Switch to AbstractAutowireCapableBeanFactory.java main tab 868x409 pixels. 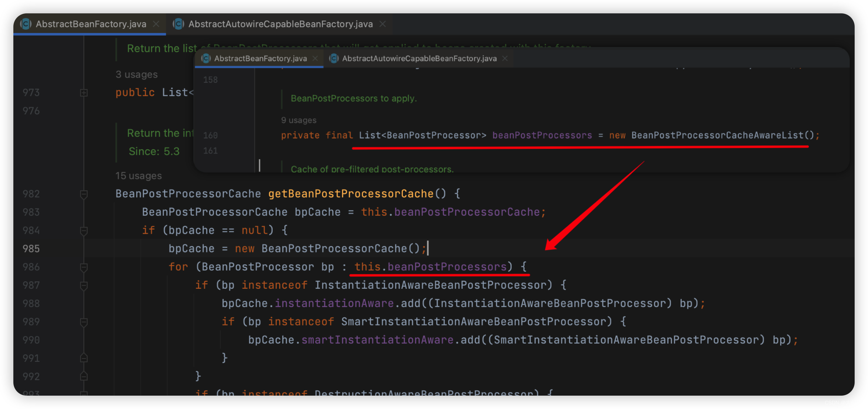point(280,24)
